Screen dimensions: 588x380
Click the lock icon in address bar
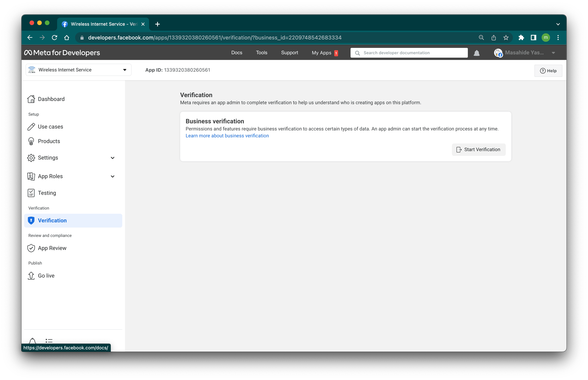82,38
